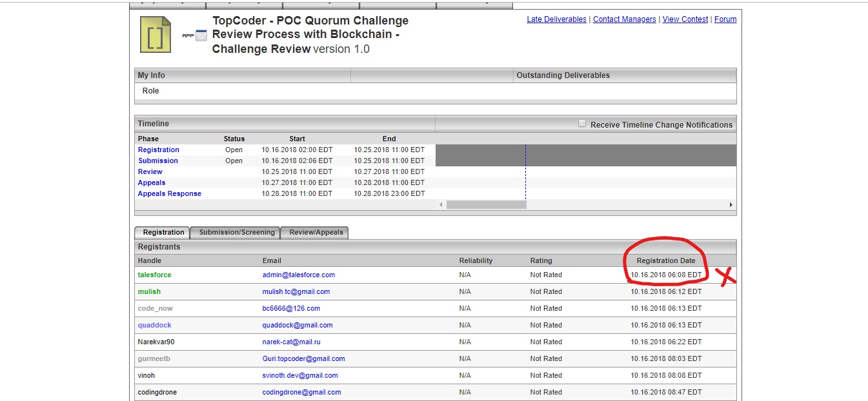
Task: Click the application type icon near title
Action: 201,36
